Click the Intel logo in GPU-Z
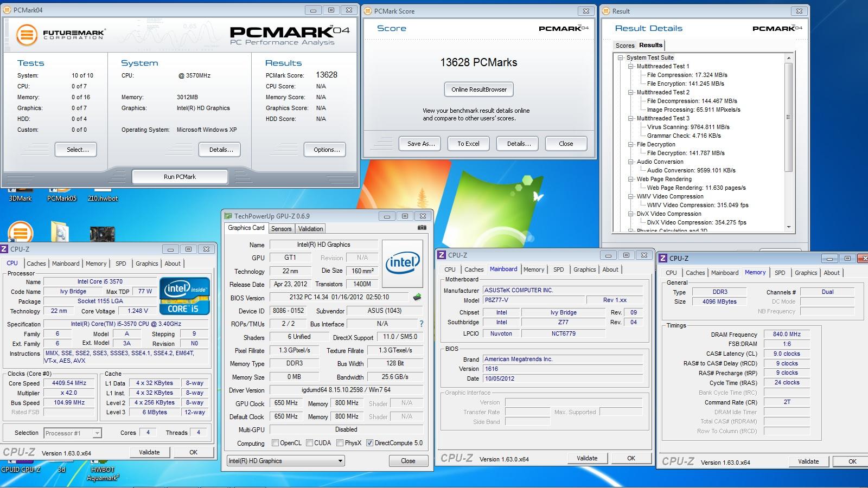The height and width of the screenshot is (488, 868). tap(403, 264)
